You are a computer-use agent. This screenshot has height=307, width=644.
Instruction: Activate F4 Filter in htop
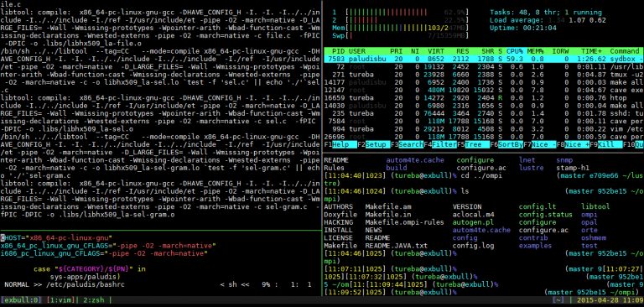pos(440,144)
